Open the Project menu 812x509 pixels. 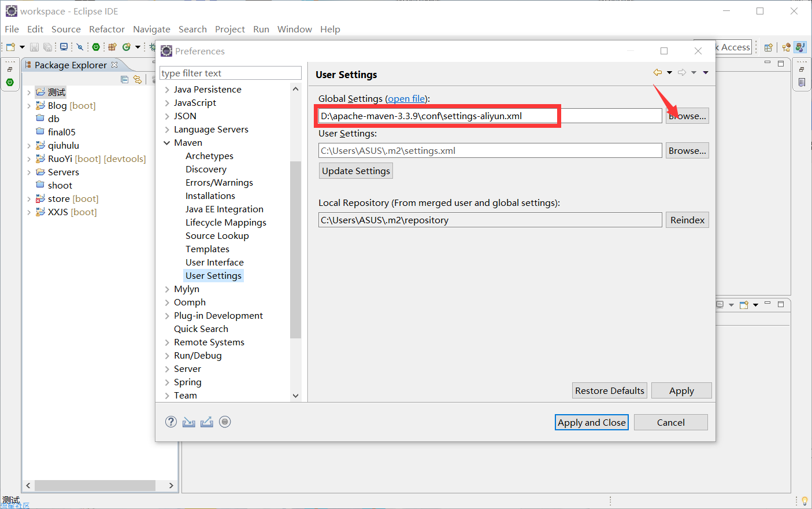click(x=230, y=29)
